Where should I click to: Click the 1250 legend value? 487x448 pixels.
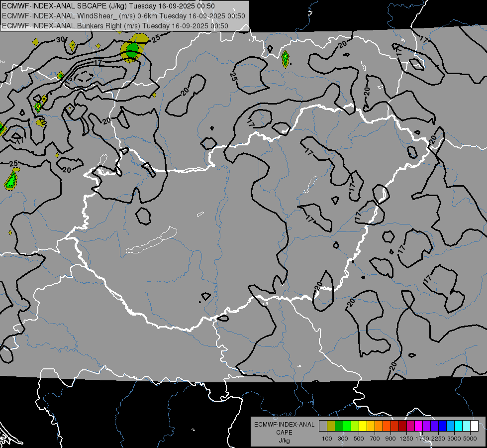406,439
